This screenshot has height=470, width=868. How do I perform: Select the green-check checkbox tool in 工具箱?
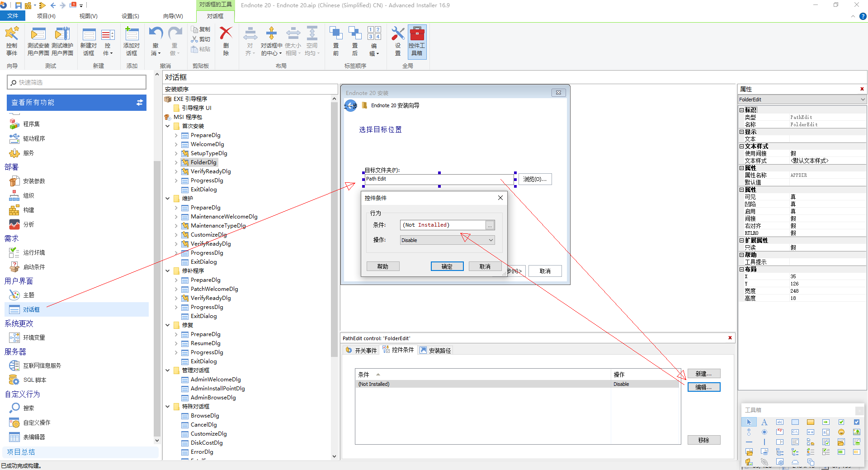coord(841,422)
